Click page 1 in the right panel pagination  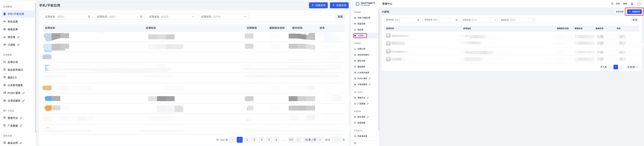click(616, 67)
